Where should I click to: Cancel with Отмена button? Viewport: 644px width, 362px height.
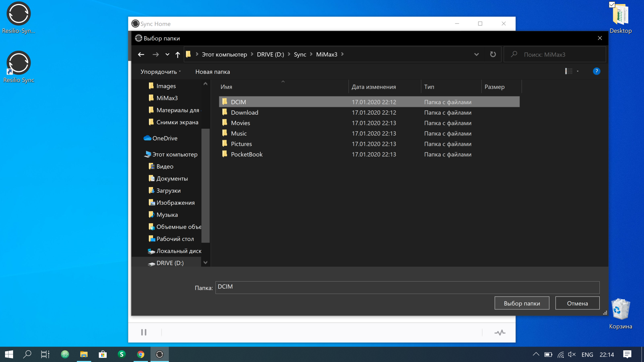[577, 303]
